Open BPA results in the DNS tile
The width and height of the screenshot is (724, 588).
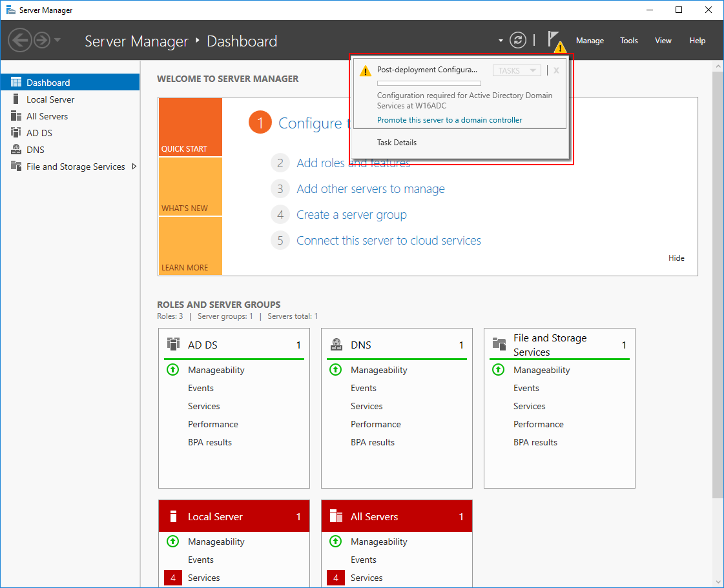click(x=373, y=442)
